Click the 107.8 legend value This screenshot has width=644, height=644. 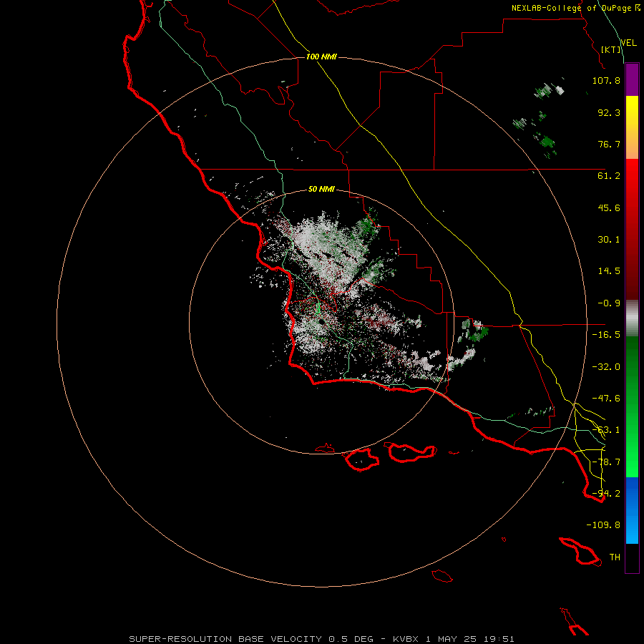coord(606,80)
